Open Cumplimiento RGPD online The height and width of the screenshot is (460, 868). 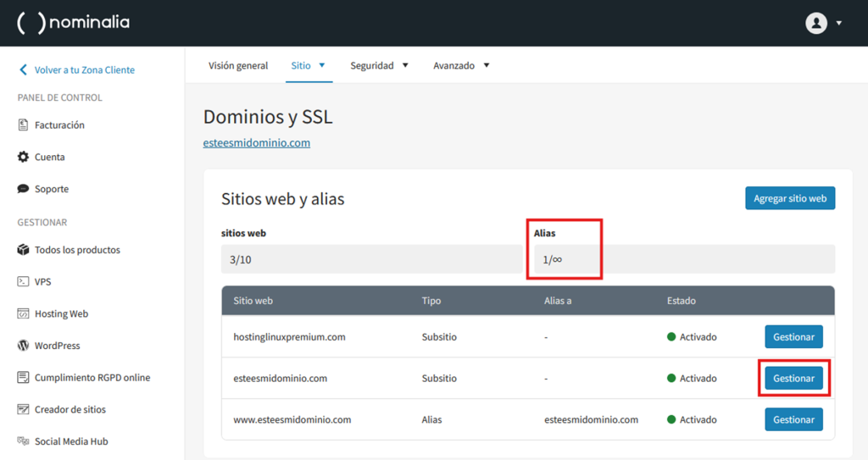[92, 378]
